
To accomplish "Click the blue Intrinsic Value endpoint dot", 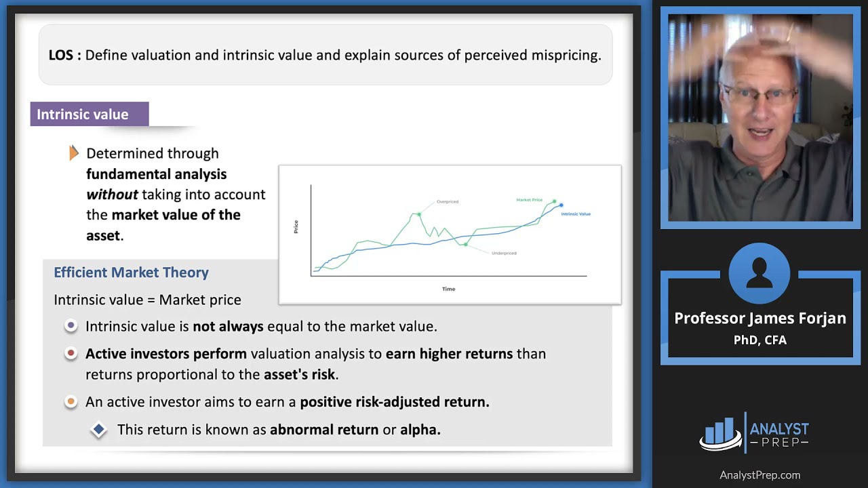I will tap(561, 205).
